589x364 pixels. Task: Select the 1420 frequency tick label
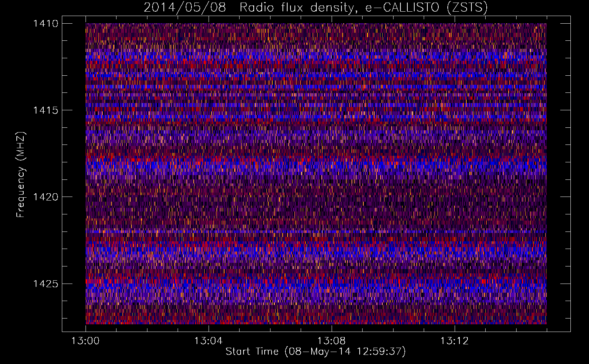click(x=46, y=197)
